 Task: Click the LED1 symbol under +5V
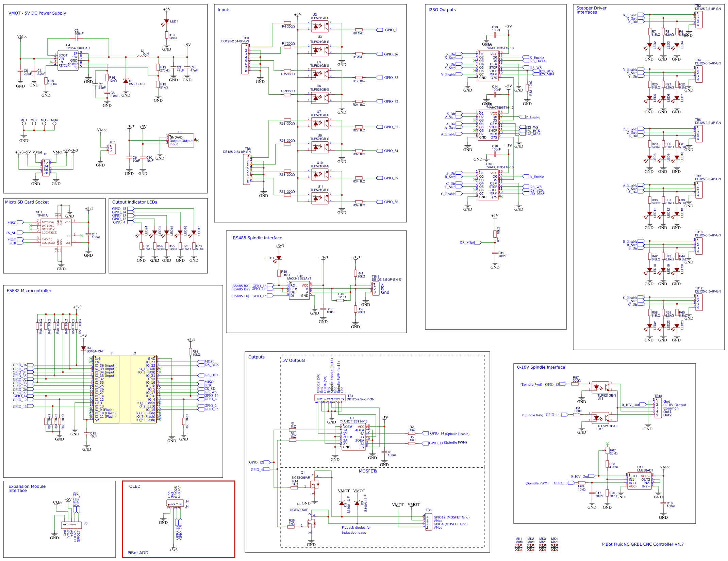pos(166,21)
